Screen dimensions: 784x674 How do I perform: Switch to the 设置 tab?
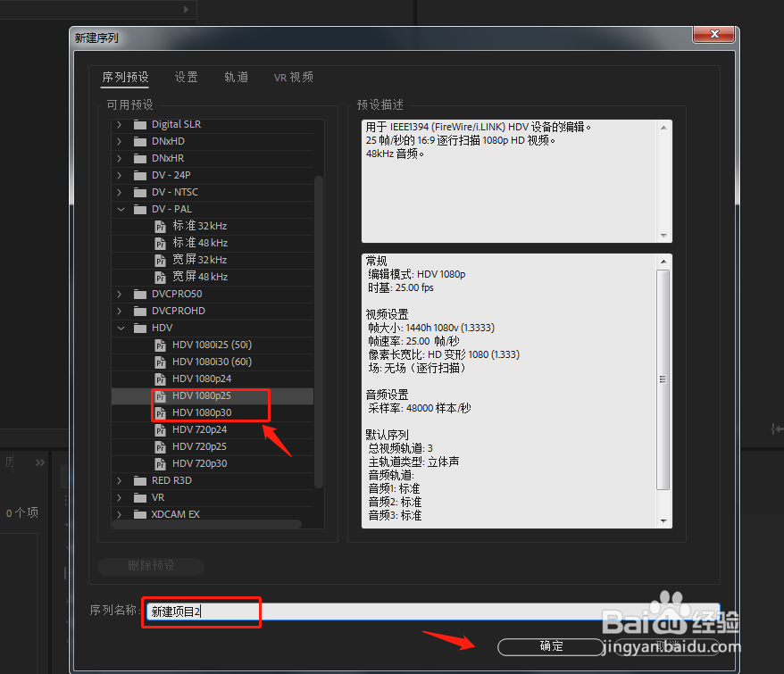tap(186, 77)
